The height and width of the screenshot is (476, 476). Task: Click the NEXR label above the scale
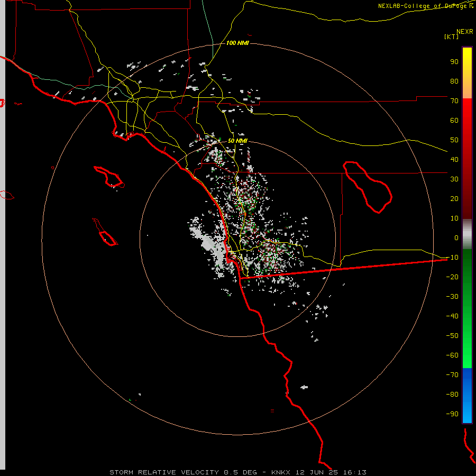(464, 32)
